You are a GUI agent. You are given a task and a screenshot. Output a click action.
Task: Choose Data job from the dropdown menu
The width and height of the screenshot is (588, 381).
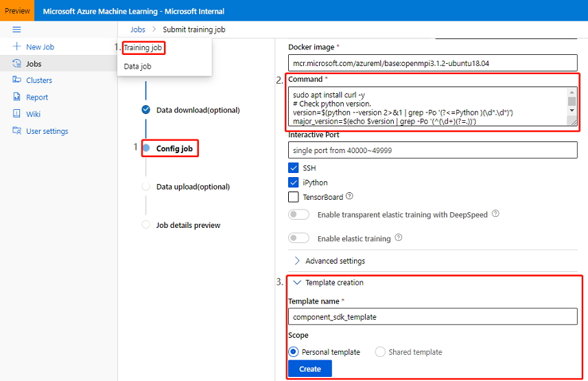point(137,67)
